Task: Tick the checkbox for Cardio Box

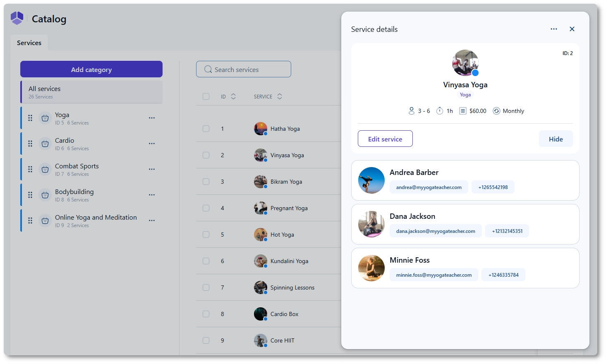Action: (206, 314)
